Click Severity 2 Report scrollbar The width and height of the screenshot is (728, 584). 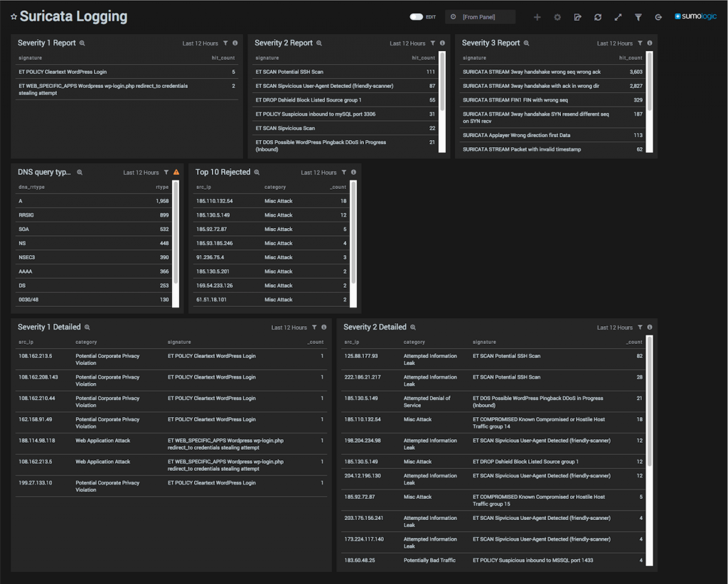pyautogui.click(x=442, y=102)
